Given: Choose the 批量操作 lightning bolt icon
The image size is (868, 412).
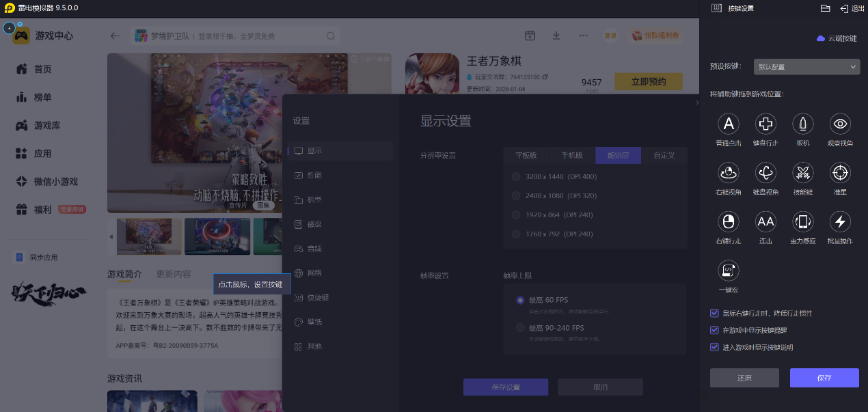Looking at the screenshot, I should (x=840, y=221).
